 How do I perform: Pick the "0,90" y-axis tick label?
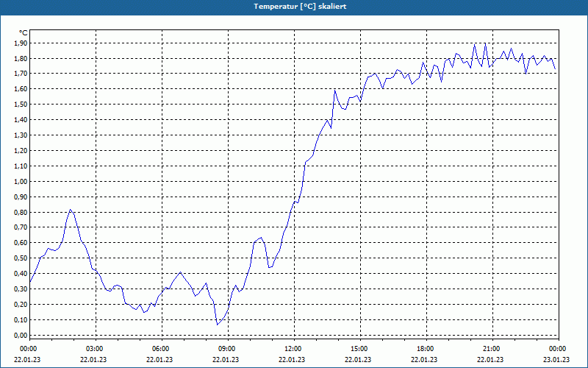[22, 197]
